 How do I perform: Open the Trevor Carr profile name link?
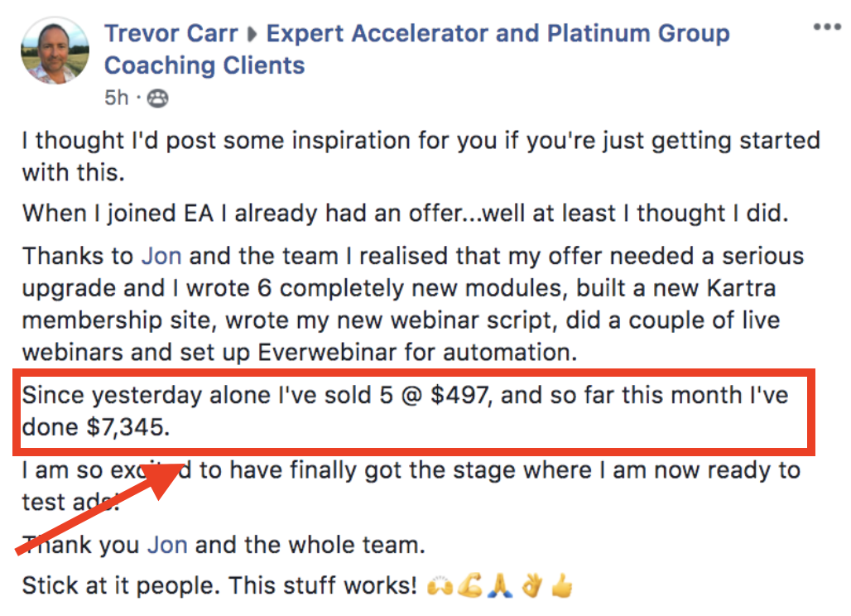click(x=171, y=33)
